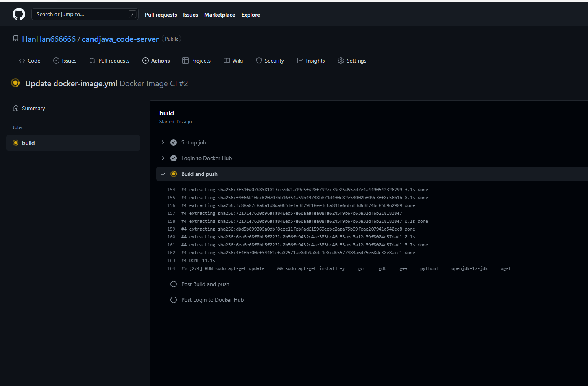
Task: Open the Actions tab
Action: click(156, 61)
